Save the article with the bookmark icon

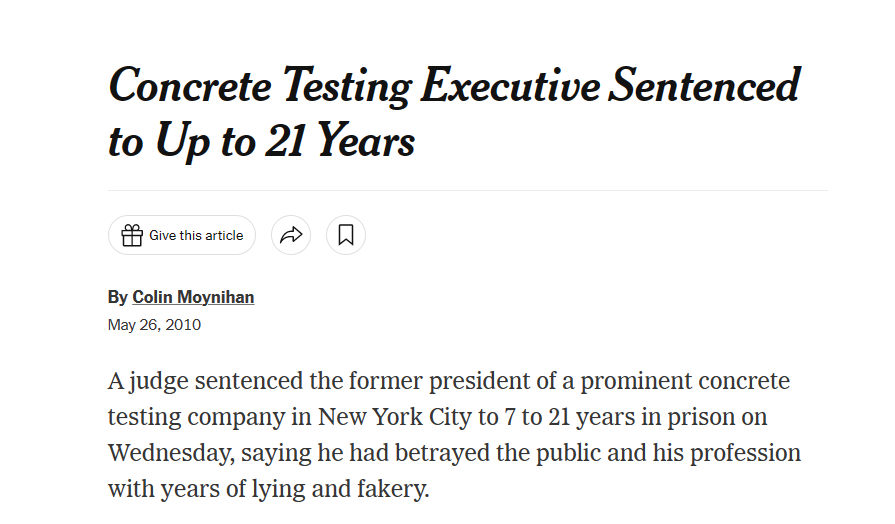(346, 236)
